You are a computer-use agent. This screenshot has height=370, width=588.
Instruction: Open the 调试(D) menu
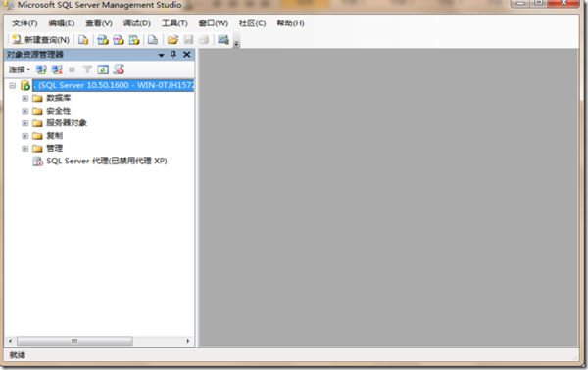[137, 23]
